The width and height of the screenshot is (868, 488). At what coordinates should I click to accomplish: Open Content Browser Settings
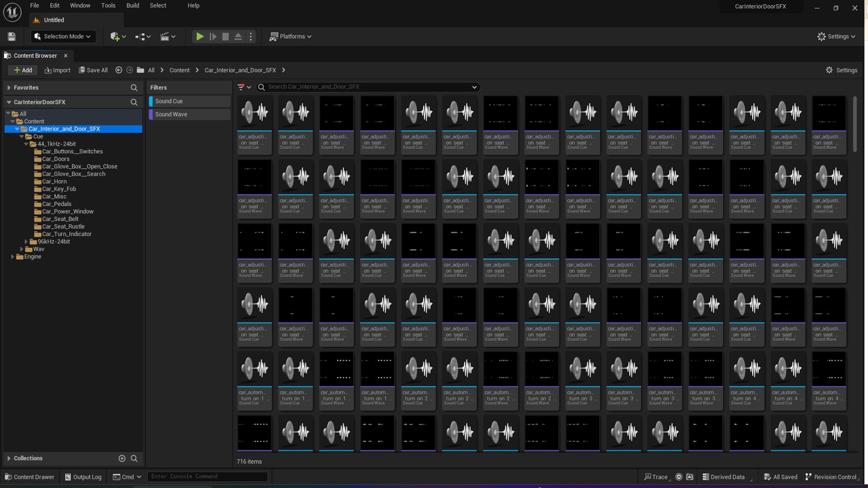(842, 70)
